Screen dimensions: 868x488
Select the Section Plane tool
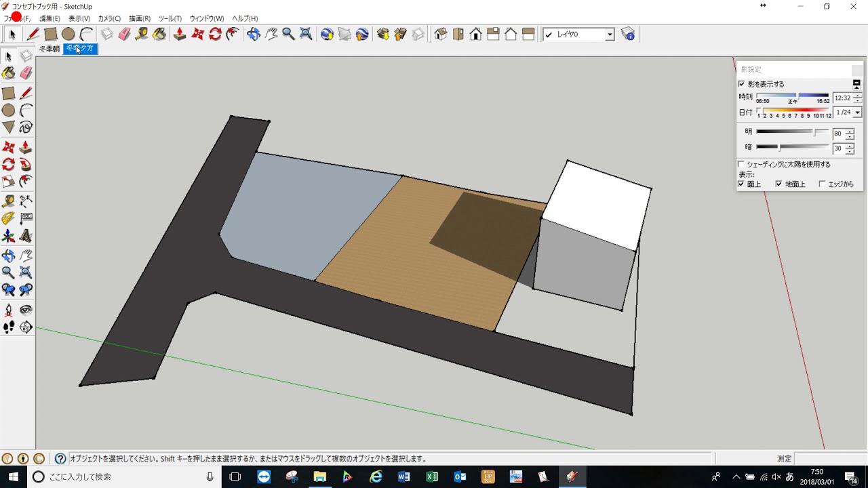(x=26, y=327)
